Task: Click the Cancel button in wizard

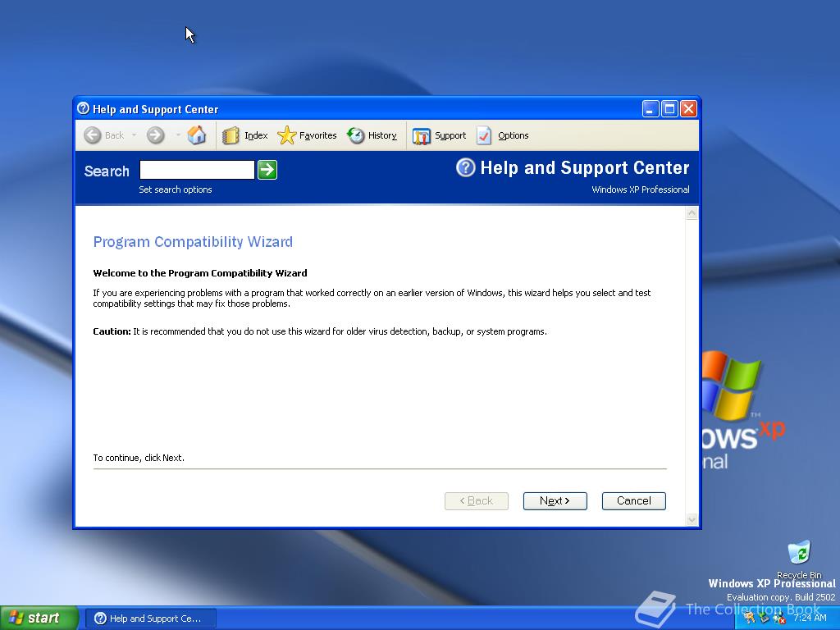Action: 634,501
